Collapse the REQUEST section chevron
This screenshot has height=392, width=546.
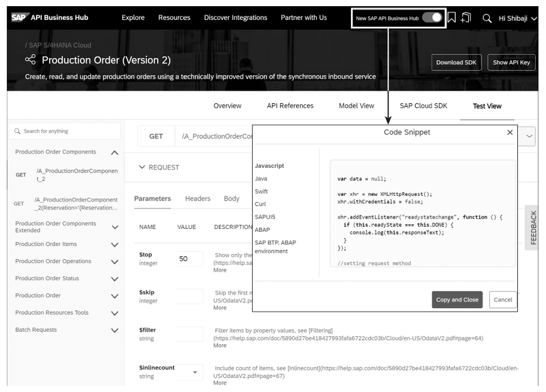[142, 167]
